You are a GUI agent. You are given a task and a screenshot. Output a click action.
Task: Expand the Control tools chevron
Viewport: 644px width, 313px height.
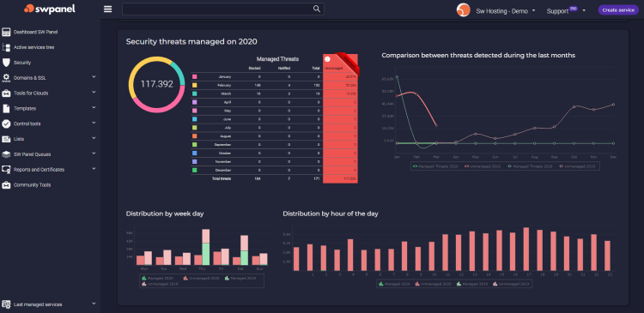[94, 123]
